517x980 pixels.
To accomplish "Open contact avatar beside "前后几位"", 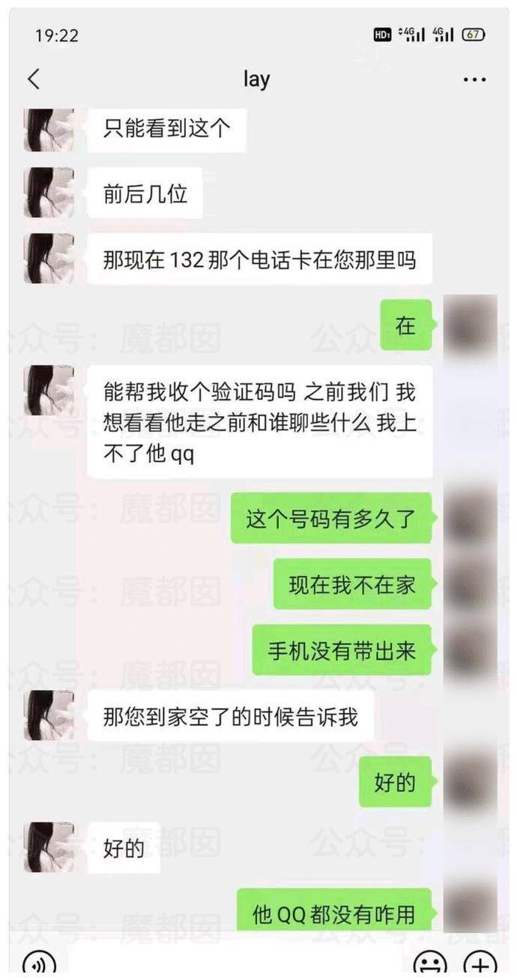I will 49,193.
